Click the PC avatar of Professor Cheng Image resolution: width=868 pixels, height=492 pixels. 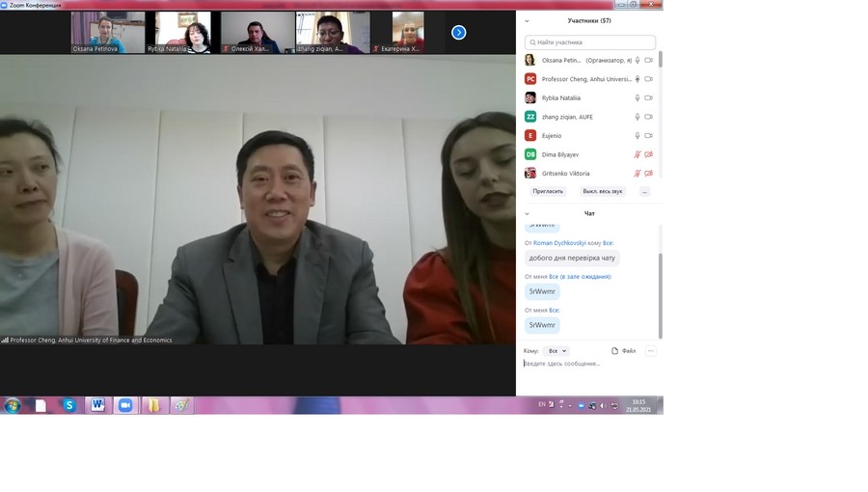(530, 79)
